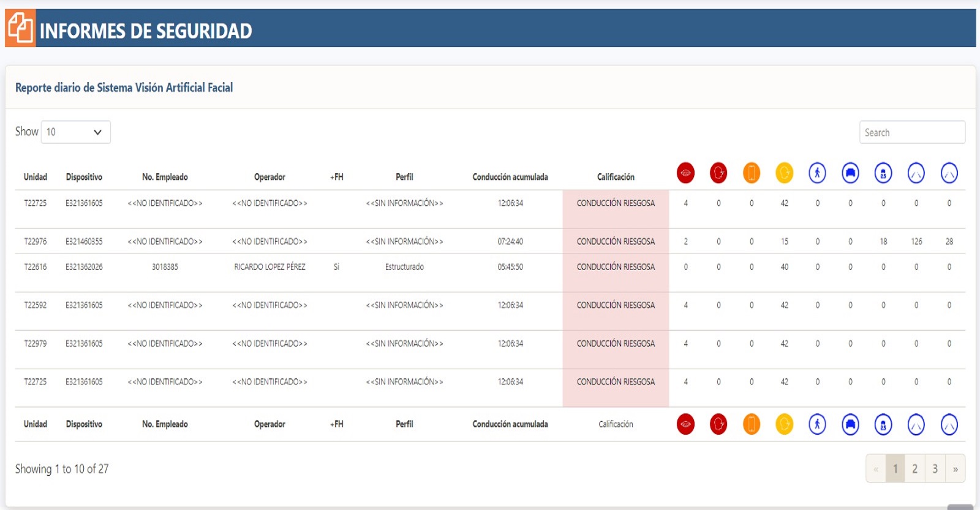Screen dimensions: 980x510
Task: Click operator name RICARDO LOPEZ PÉREZ
Action: [x=269, y=267]
